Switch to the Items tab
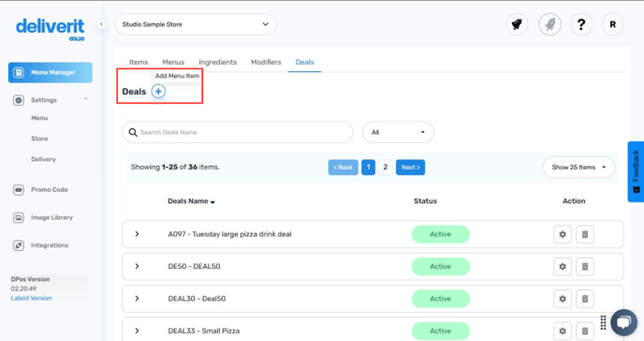 [139, 62]
